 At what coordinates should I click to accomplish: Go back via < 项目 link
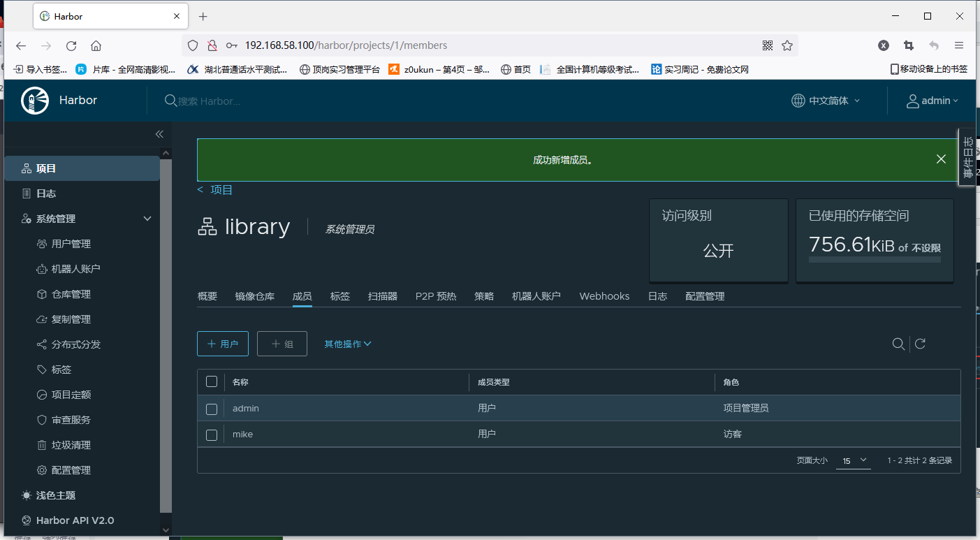click(x=215, y=190)
